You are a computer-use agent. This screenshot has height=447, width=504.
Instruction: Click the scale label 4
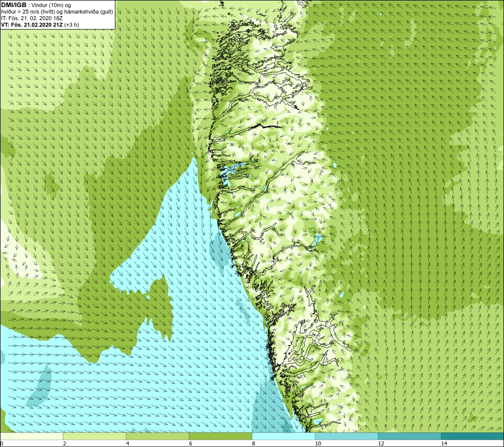[128, 443]
